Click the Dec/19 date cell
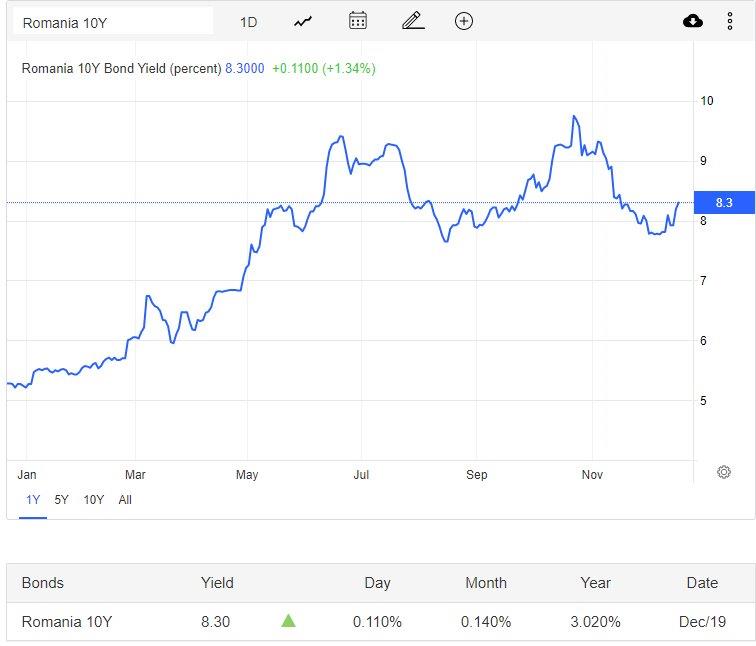Screen dimensions: 756x646 (702, 621)
